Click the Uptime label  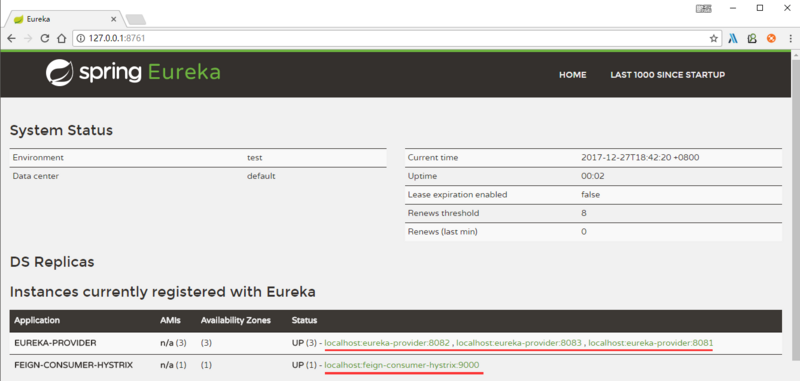click(422, 176)
